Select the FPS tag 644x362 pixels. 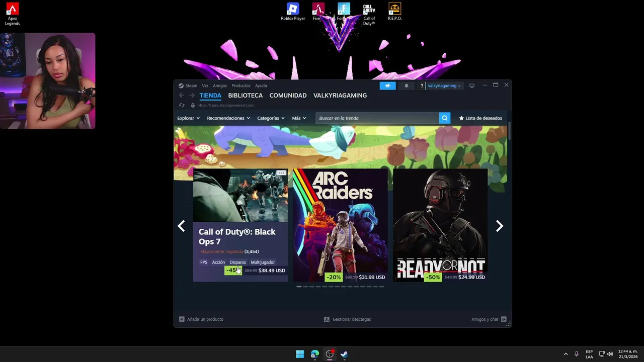coord(204,262)
